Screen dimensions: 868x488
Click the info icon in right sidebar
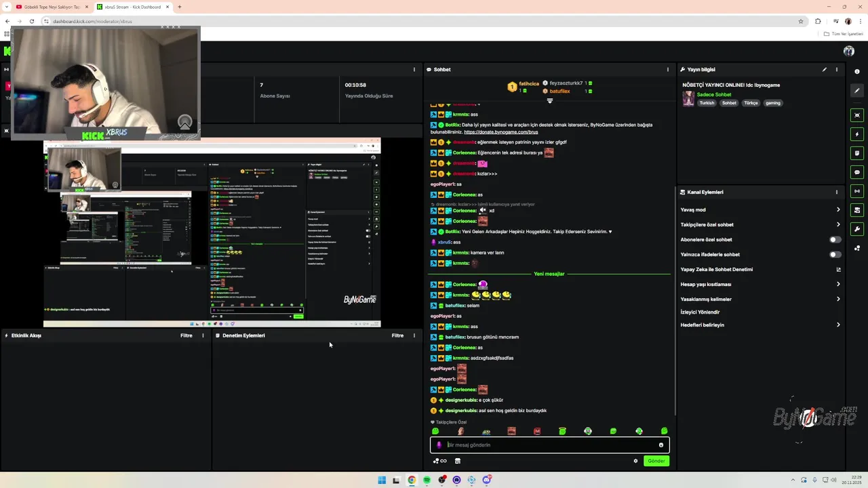click(x=857, y=71)
